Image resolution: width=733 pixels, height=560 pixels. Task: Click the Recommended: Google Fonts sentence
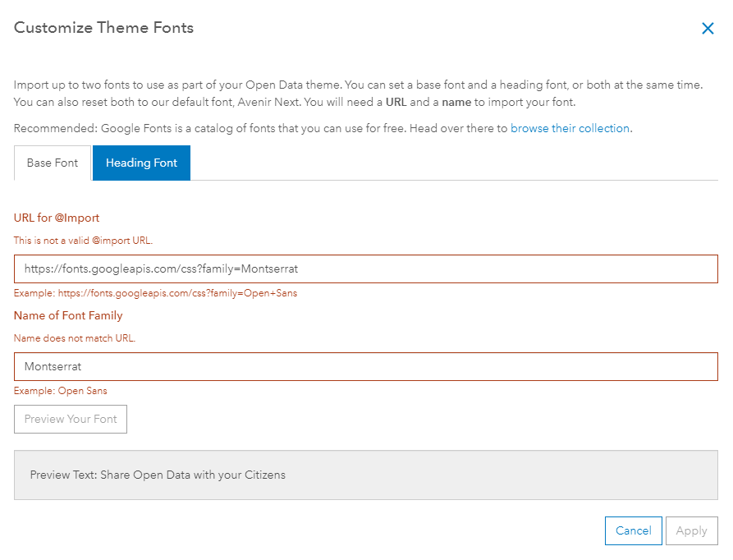261,128
